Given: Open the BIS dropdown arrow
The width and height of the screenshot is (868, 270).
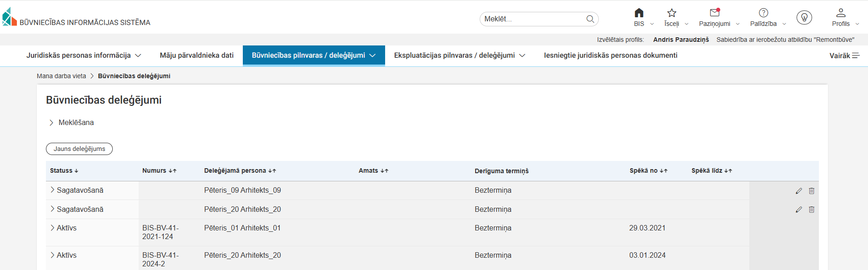Looking at the screenshot, I should [x=652, y=24].
